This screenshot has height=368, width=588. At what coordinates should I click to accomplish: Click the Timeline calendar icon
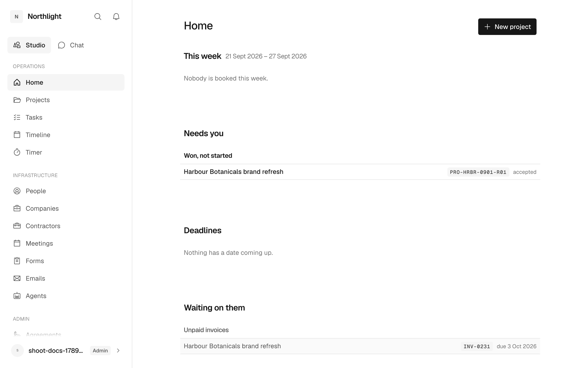click(x=17, y=135)
